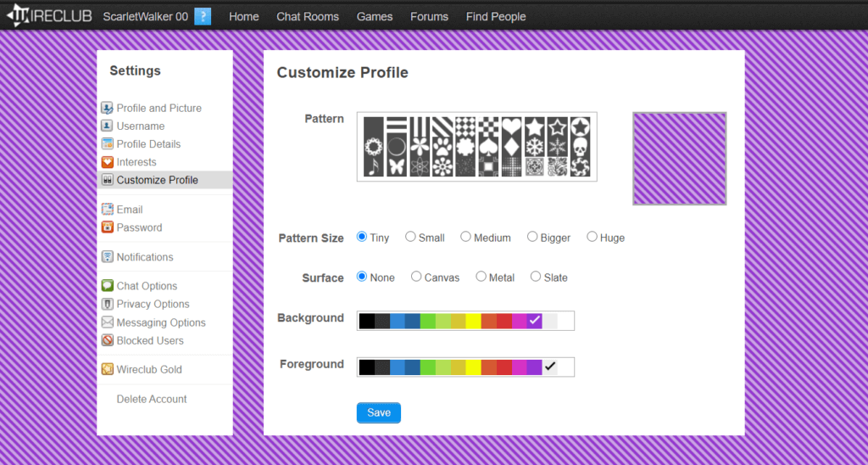Click the Wireclub logo
The height and width of the screenshot is (465, 868).
pos(49,16)
